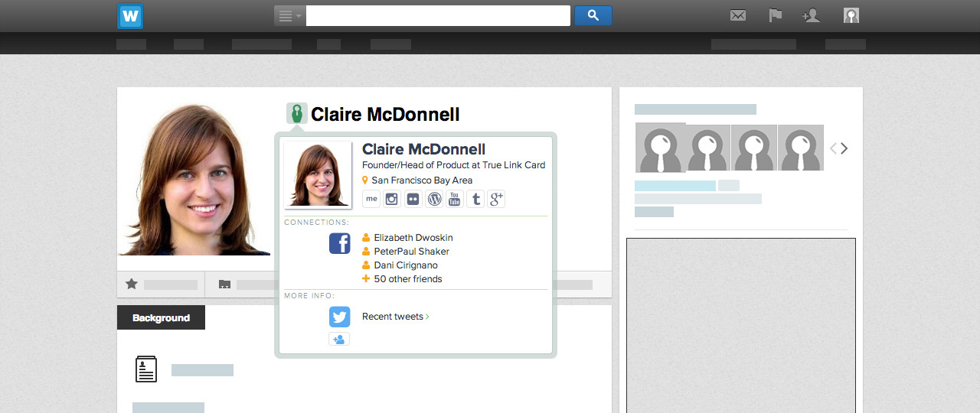Open the flag notifications icon
Image resolution: width=980 pixels, height=413 pixels.
pyautogui.click(x=775, y=15)
